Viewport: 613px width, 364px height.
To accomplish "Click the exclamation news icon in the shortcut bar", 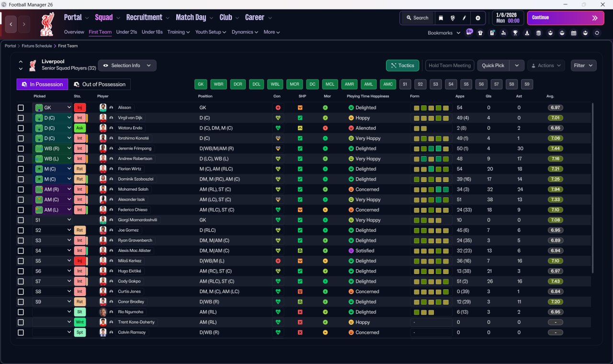I will coord(492,33).
